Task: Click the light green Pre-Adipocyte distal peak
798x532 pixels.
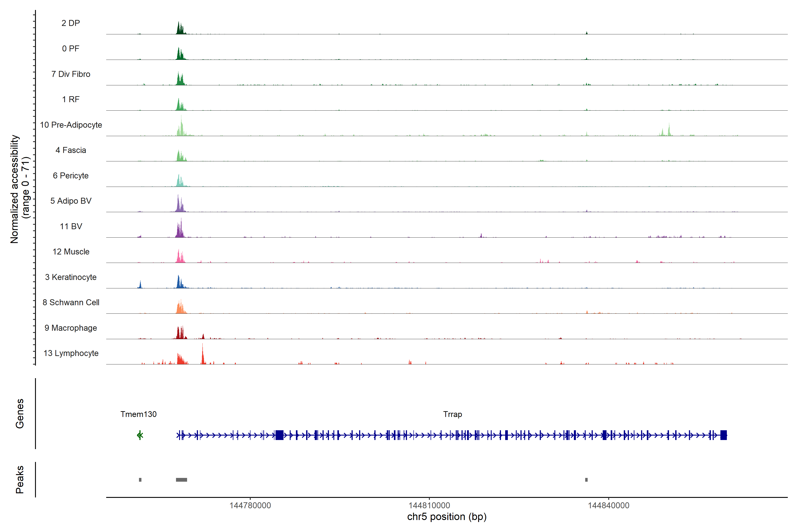Action: pos(669,131)
